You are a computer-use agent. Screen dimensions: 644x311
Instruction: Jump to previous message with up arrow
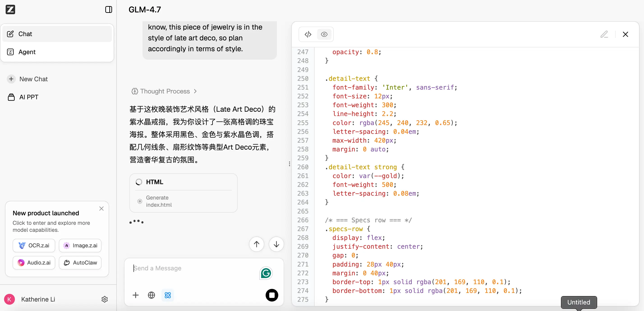coord(257,244)
